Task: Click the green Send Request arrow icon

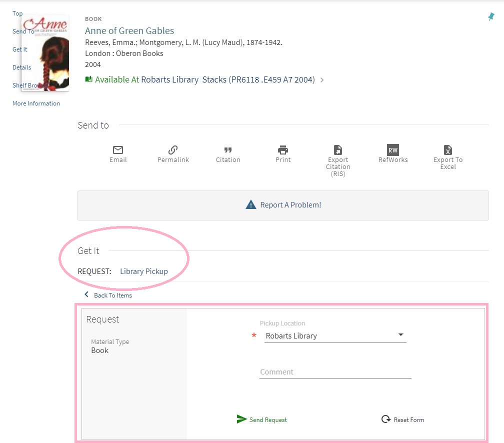Action: [x=241, y=419]
